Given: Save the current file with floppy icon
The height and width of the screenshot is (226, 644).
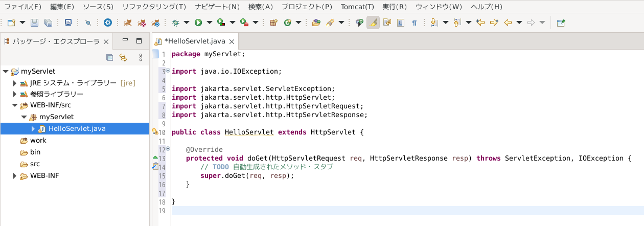Looking at the screenshot, I should (35, 22).
